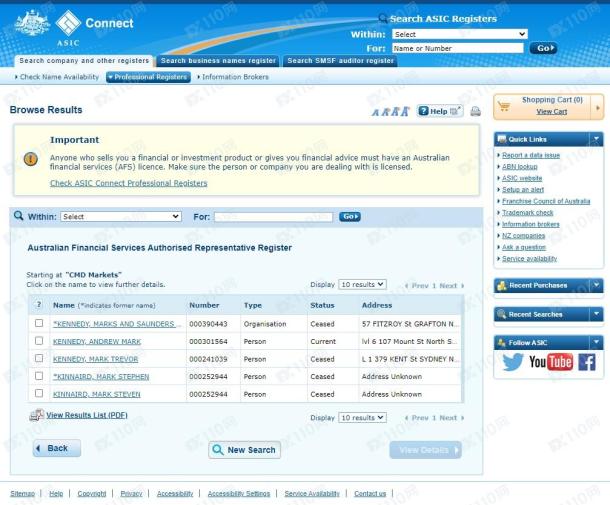Click the results search Go button
Screen dimensions: 610x505
(350, 216)
